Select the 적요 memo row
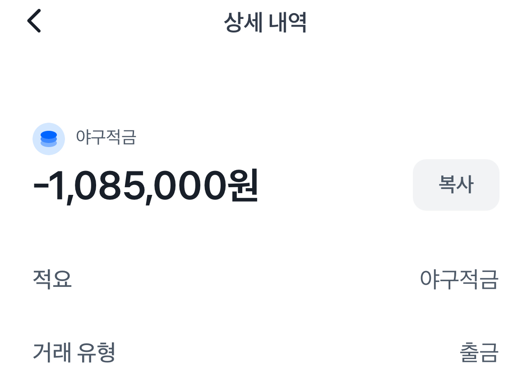532x392 pixels. pos(265,280)
